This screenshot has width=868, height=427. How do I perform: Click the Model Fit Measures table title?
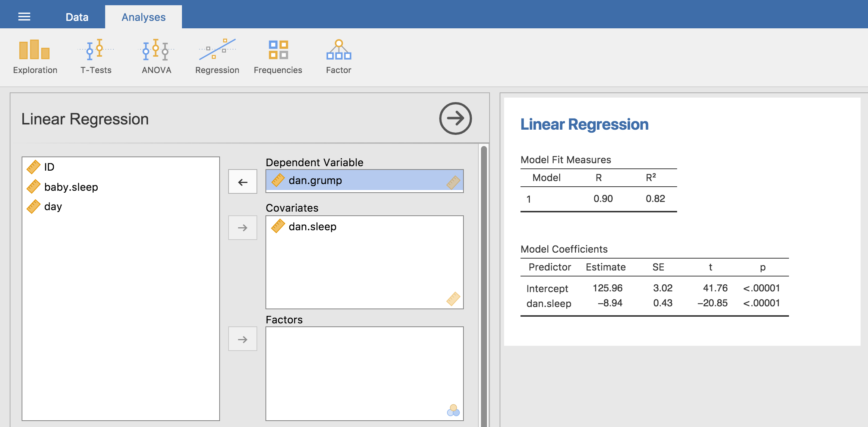tap(566, 160)
